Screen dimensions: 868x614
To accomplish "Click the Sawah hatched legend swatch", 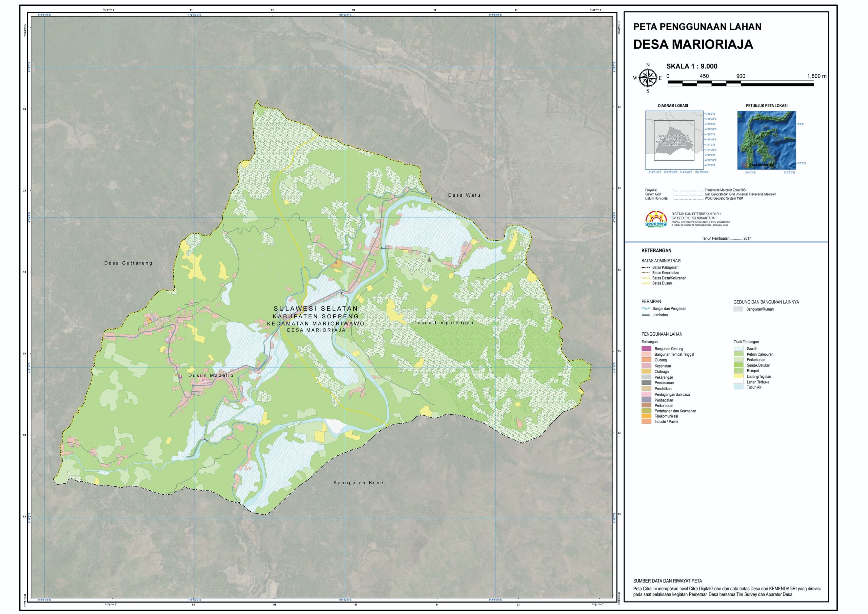I will pos(738,349).
